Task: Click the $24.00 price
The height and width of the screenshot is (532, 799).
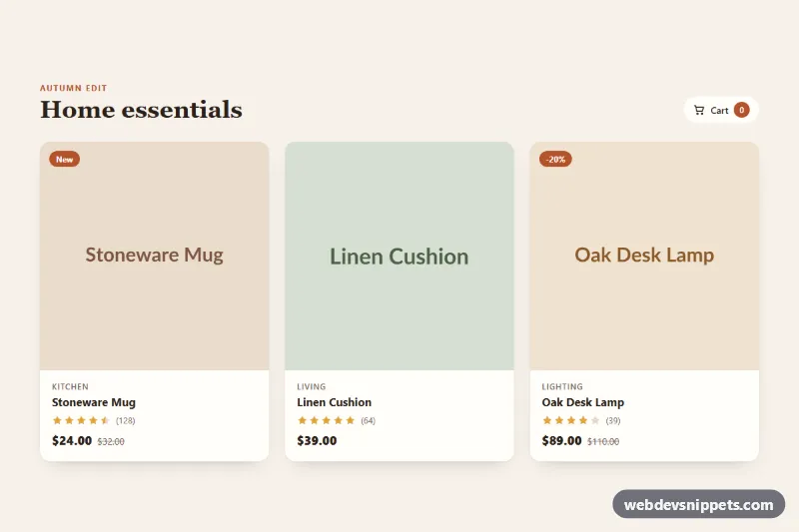Action: [72, 441]
